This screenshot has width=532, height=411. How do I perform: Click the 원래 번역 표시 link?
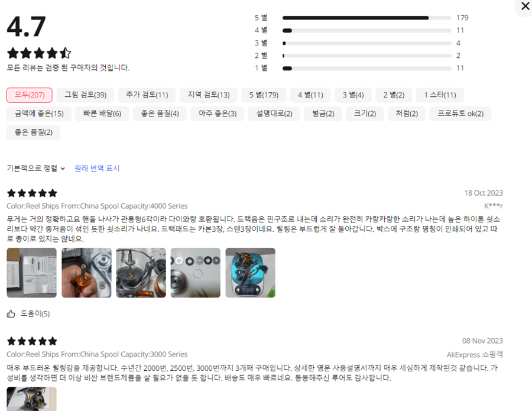pos(97,169)
